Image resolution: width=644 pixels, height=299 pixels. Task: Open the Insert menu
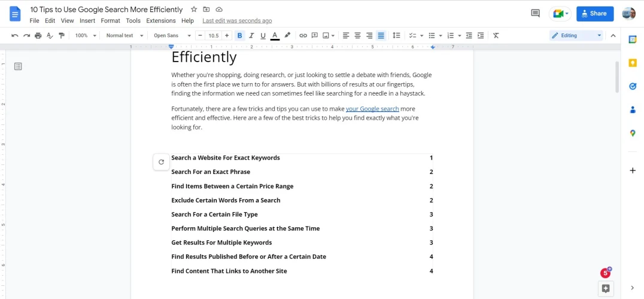pos(87,21)
